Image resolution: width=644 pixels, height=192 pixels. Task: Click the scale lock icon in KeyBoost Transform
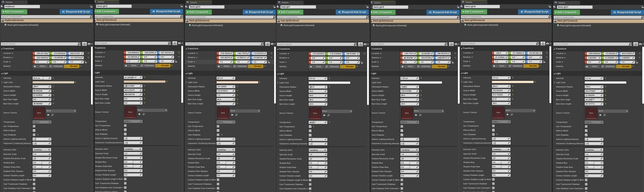click(x=86, y=62)
